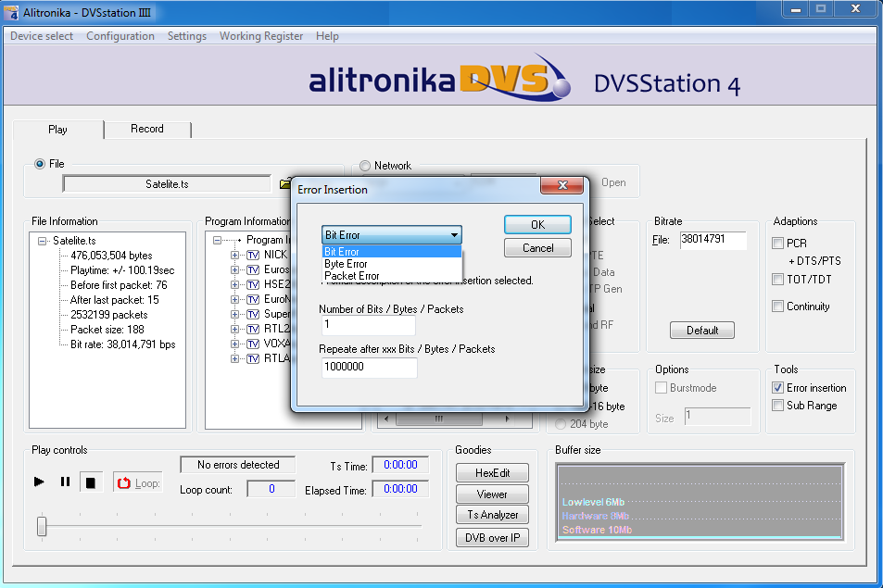Pause playback with the pause icon
Screen dimensions: 883x588
pos(65,482)
